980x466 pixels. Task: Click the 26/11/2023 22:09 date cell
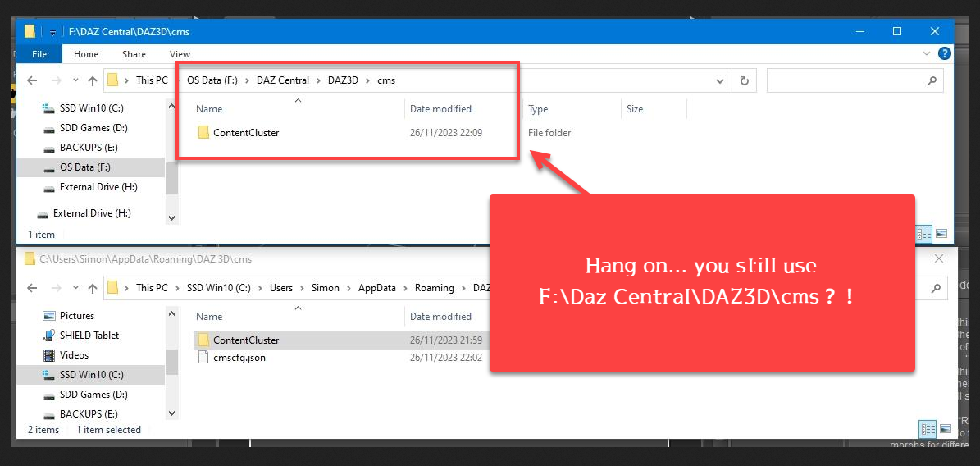pos(445,133)
